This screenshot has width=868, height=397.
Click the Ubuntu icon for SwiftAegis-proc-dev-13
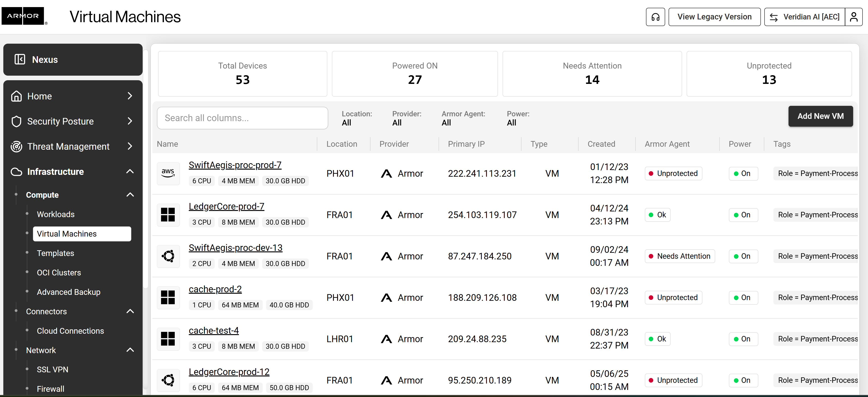click(168, 256)
